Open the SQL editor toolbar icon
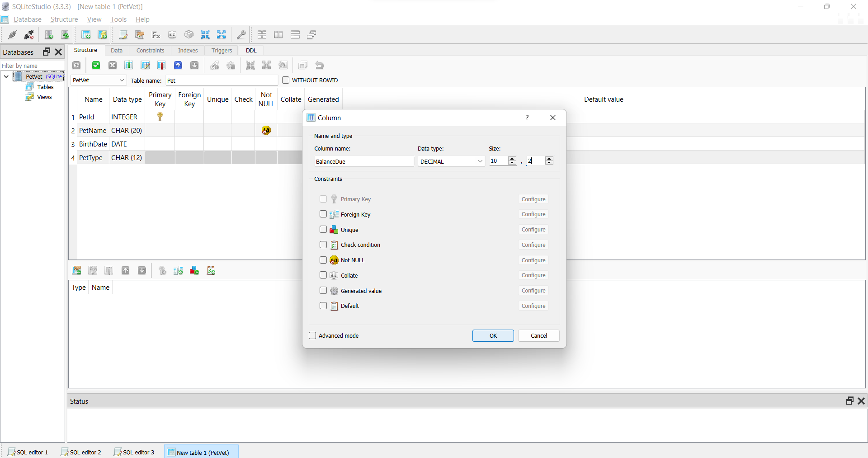The image size is (868, 458). point(123,35)
